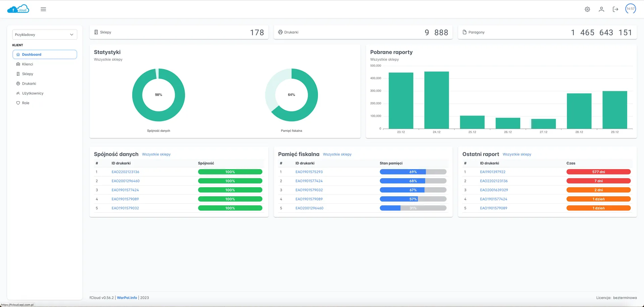Open the user profile icon

[x=601, y=9]
